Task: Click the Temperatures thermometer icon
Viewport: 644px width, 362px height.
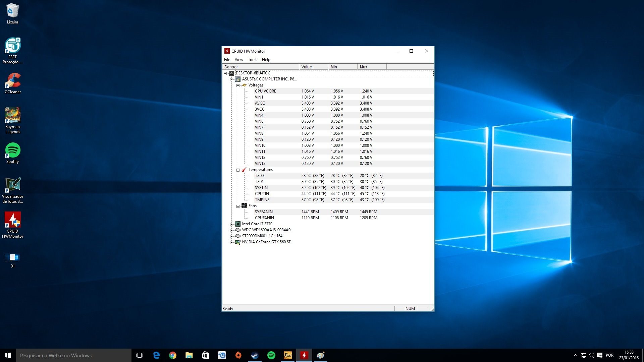Action: pyautogui.click(x=244, y=170)
